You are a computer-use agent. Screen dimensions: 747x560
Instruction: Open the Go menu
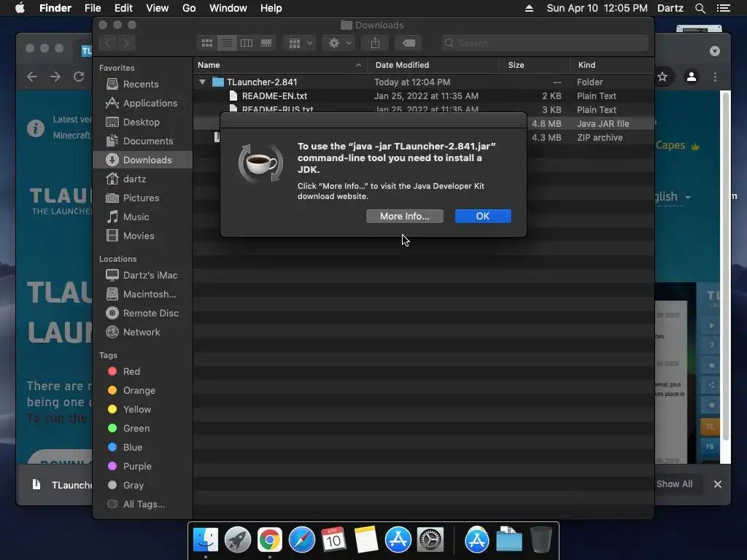coord(189,8)
